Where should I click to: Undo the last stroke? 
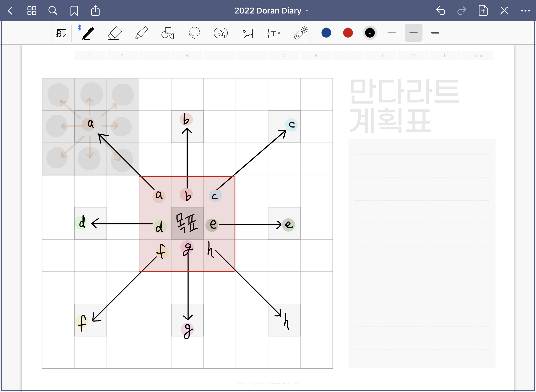tap(441, 11)
